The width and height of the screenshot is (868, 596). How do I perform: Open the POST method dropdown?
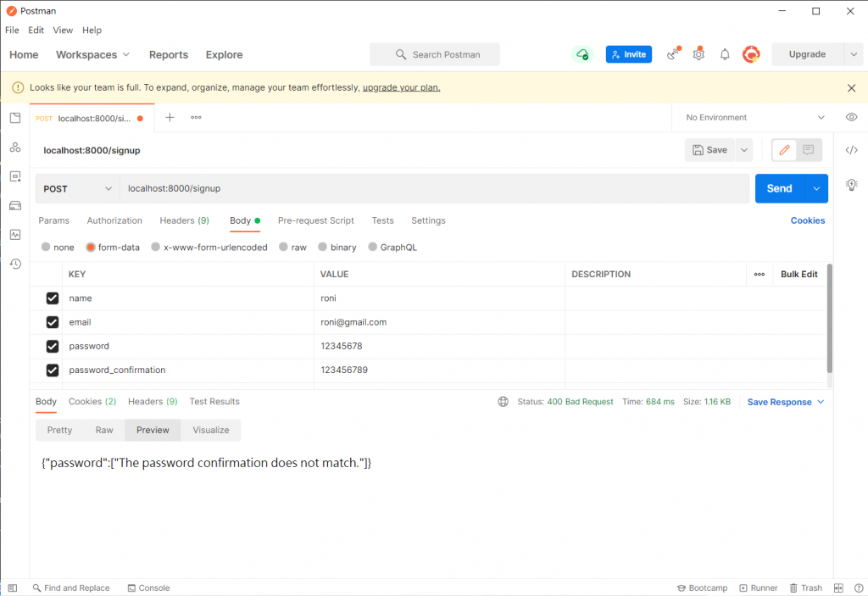click(78, 189)
